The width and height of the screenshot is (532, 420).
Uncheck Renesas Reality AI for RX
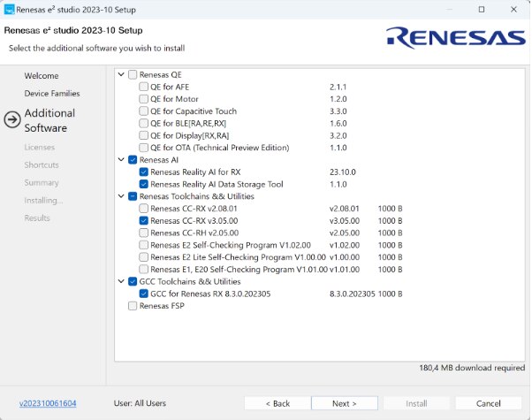(144, 172)
